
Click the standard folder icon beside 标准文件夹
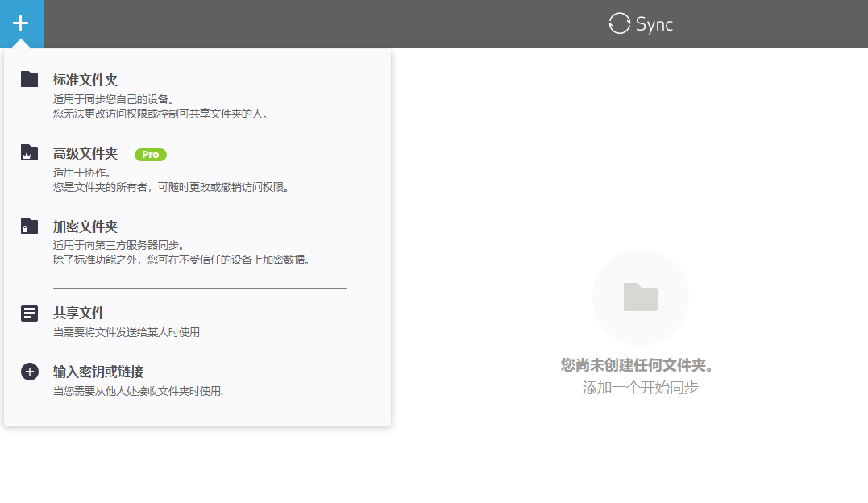tap(29, 79)
